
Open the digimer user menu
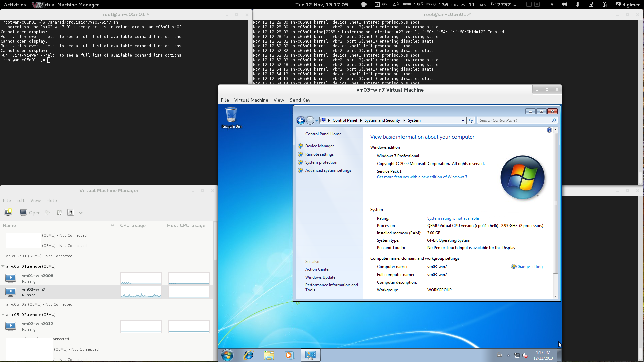coord(628,4)
